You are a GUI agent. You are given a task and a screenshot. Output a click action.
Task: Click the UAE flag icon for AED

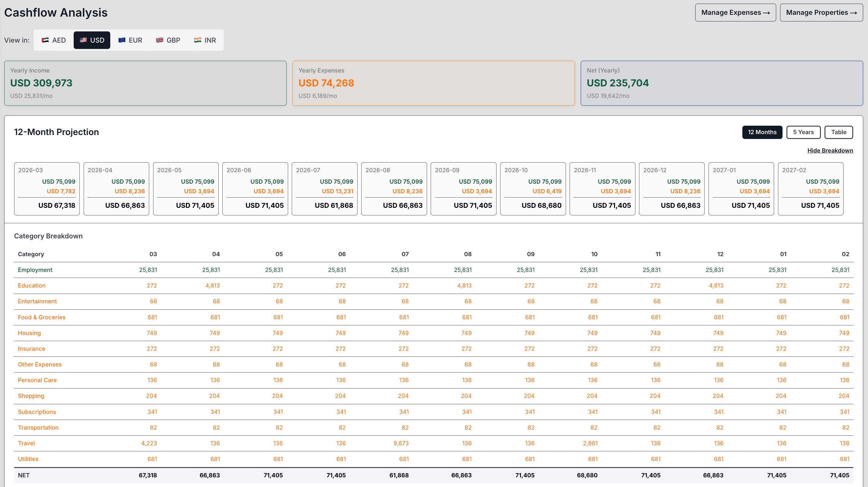coord(45,40)
